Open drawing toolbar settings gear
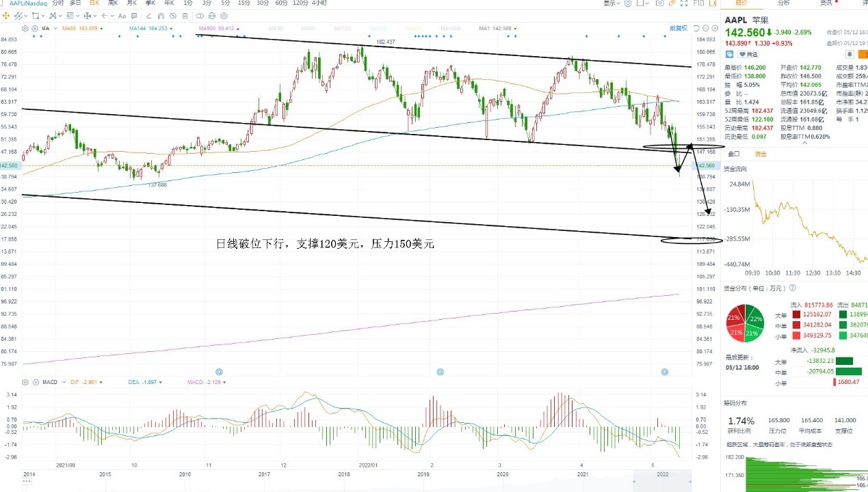 (x=224, y=16)
